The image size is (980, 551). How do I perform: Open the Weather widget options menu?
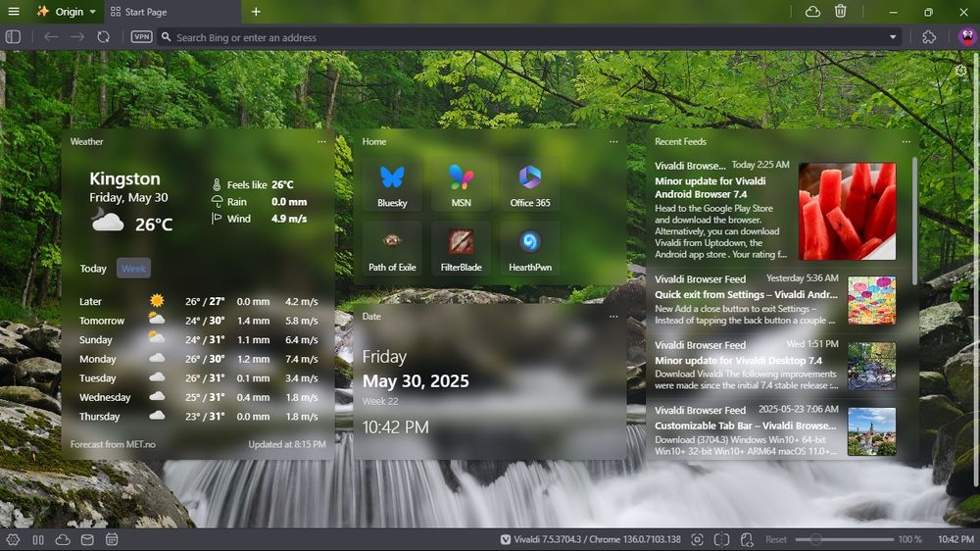pos(321,142)
